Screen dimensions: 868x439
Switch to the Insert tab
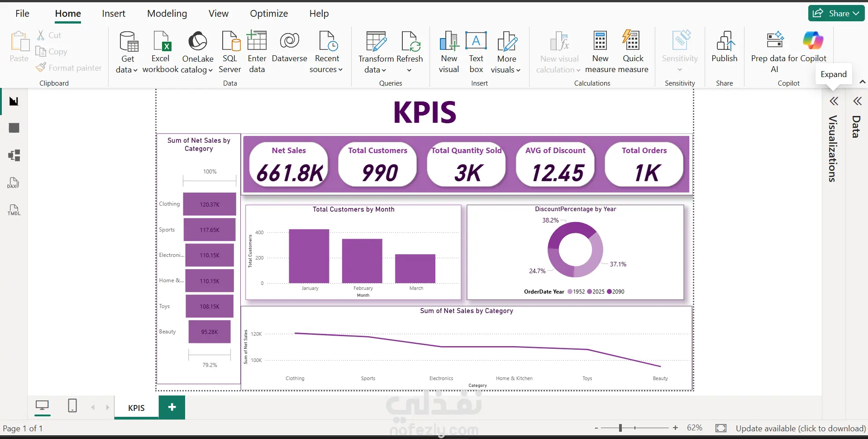click(x=114, y=14)
